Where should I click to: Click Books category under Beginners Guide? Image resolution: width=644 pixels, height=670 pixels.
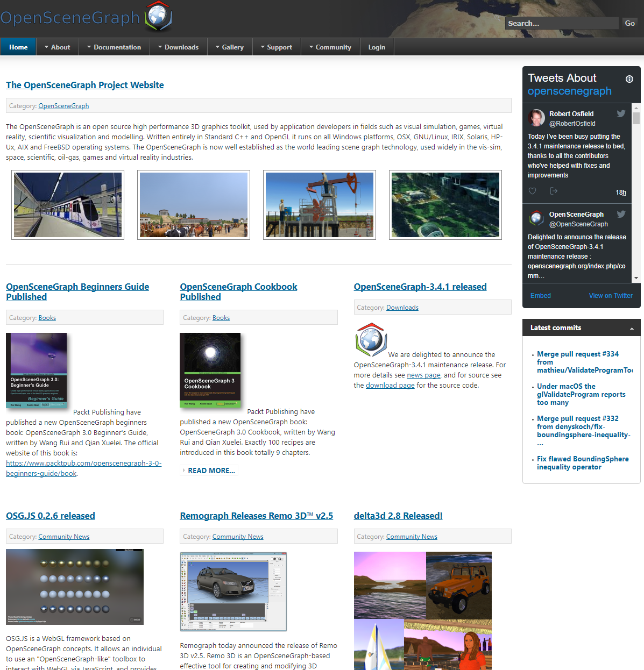47,318
